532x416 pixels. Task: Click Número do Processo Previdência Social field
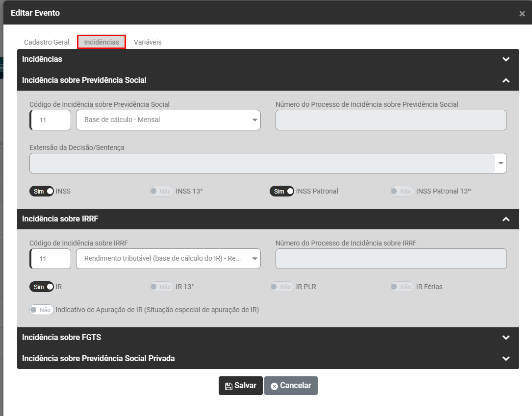[391, 120]
